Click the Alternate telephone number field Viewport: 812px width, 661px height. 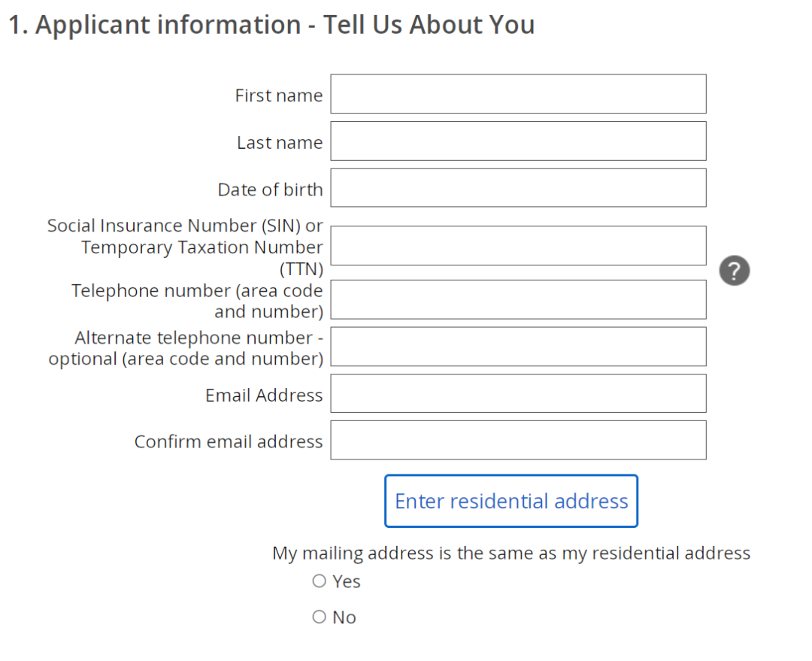[518, 347]
